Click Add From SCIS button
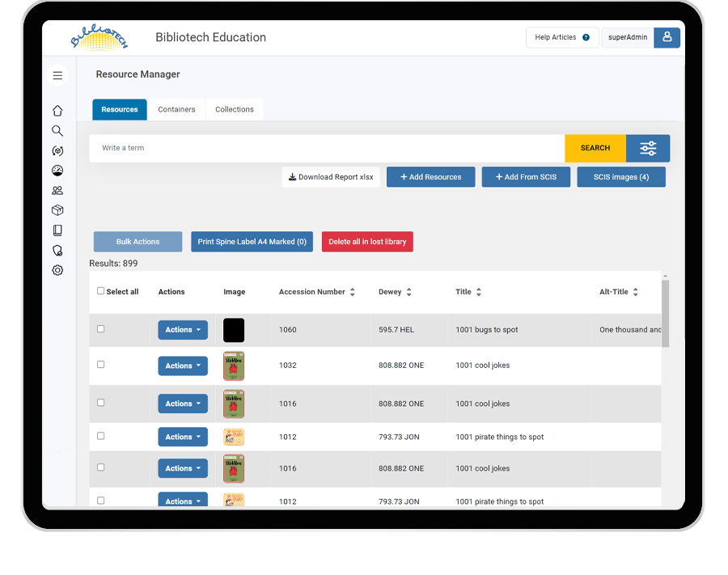The height and width of the screenshot is (575, 728). [526, 177]
